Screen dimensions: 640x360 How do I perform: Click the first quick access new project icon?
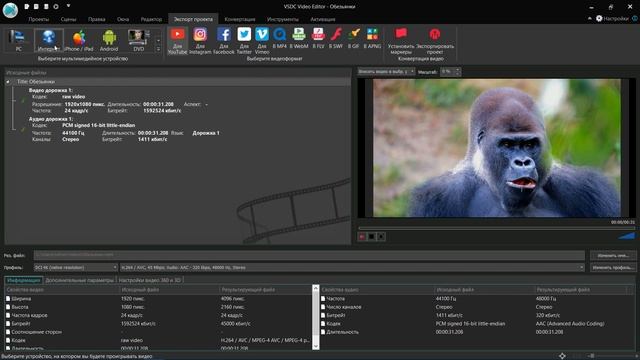[x=27, y=7]
